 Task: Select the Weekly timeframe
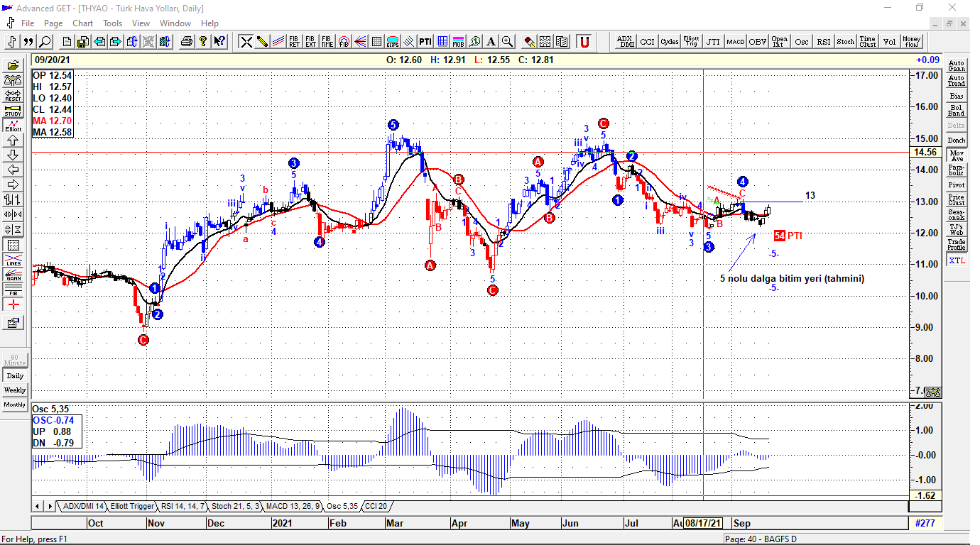pyautogui.click(x=15, y=390)
